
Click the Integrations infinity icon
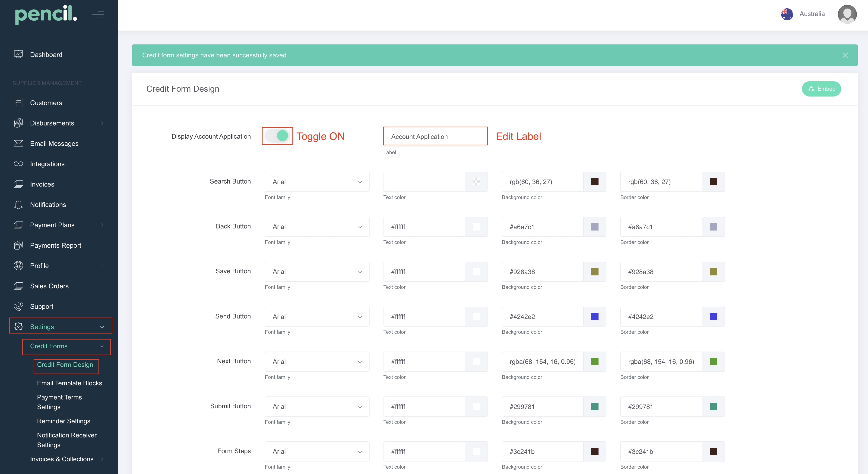[x=18, y=164]
